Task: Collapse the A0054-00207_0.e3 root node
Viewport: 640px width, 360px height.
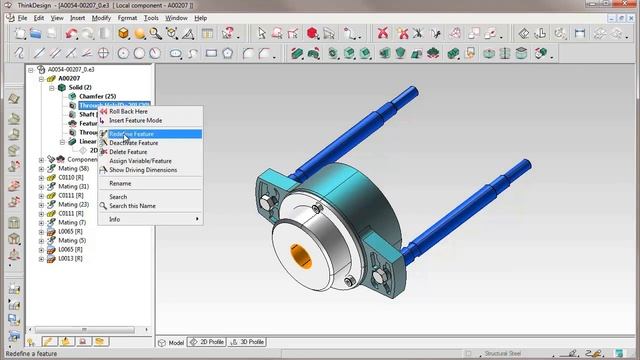Action: tap(31, 70)
